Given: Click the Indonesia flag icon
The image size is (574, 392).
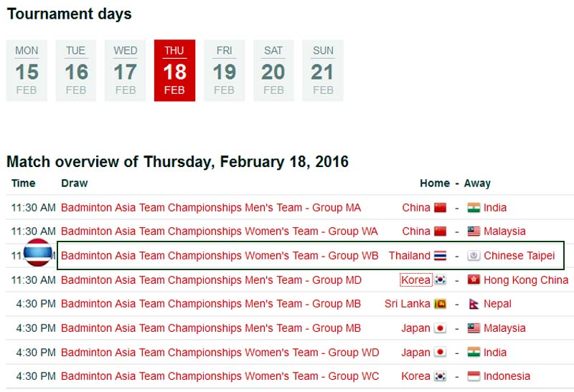Looking at the screenshot, I should (474, 376).
